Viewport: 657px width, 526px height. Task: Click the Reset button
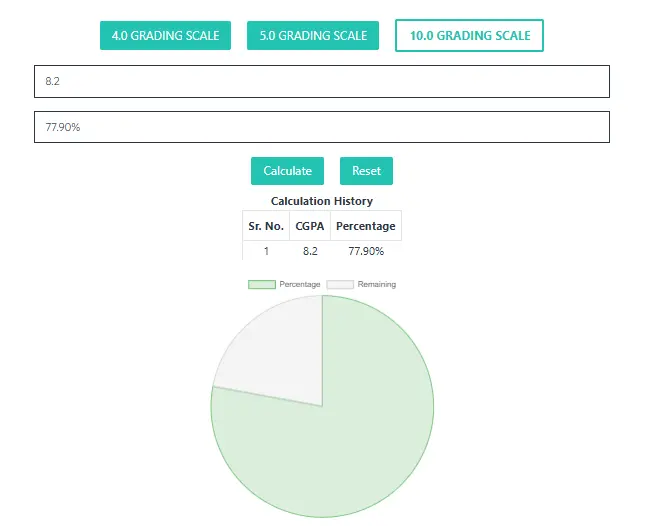[366, 171]
